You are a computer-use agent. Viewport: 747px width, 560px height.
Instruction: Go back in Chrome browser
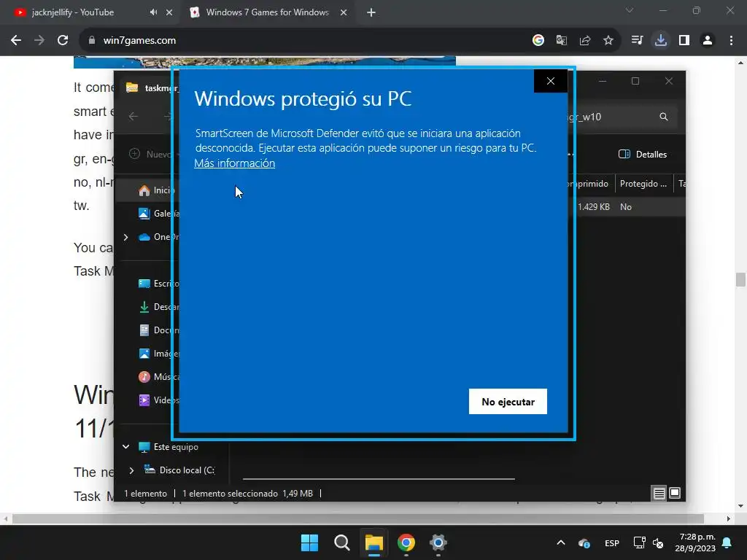(x=16, y=41)
